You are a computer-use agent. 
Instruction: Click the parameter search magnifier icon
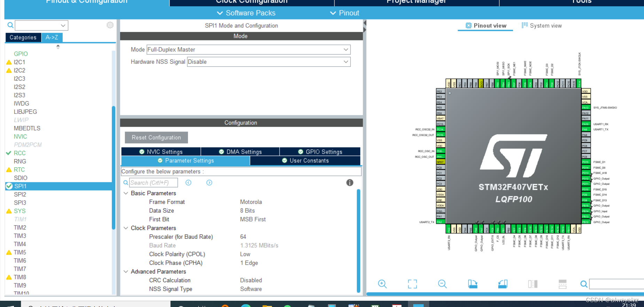tap(126, 183)
